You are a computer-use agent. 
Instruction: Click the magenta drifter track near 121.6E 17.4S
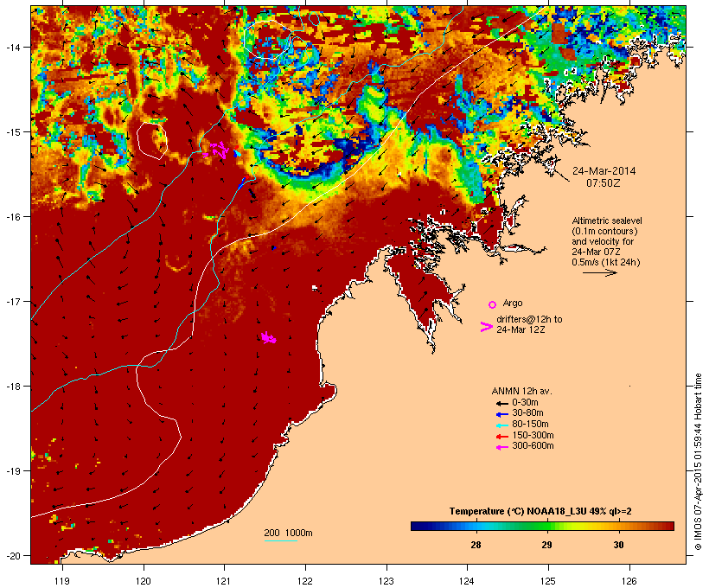(269, 337)
